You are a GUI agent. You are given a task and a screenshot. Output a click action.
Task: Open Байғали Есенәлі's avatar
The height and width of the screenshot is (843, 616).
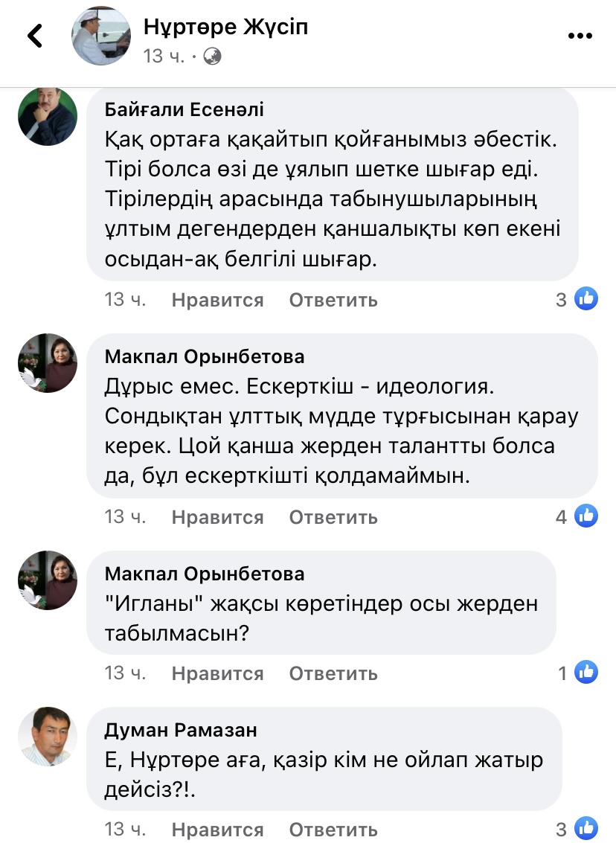click(x=48, y=115)
